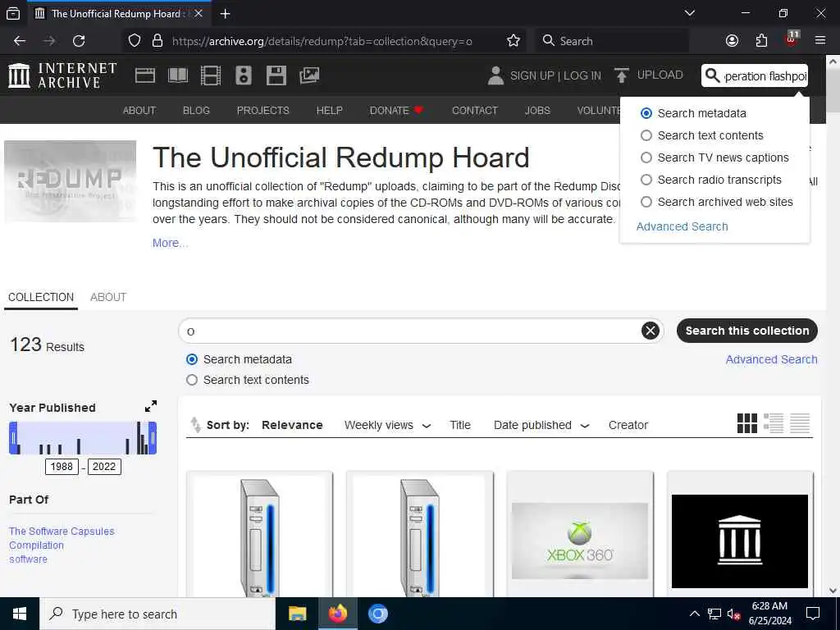The width and height of the screenshot is (840, 630).
Task: Reload the page with the refresh icon
Action: (79, 41)
